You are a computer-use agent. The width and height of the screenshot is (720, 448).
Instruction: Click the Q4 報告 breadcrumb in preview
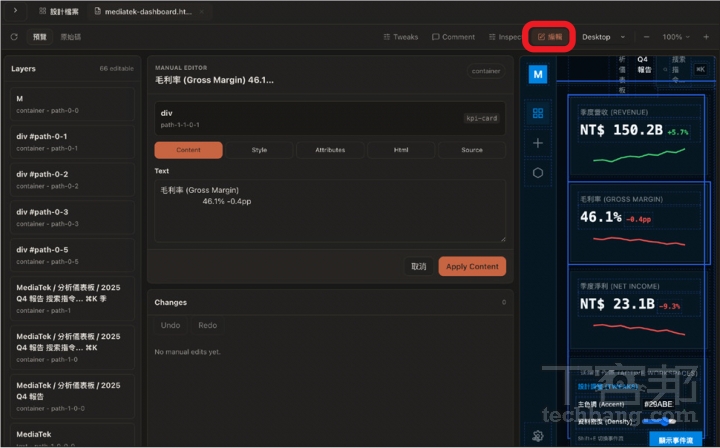point(644,64)
